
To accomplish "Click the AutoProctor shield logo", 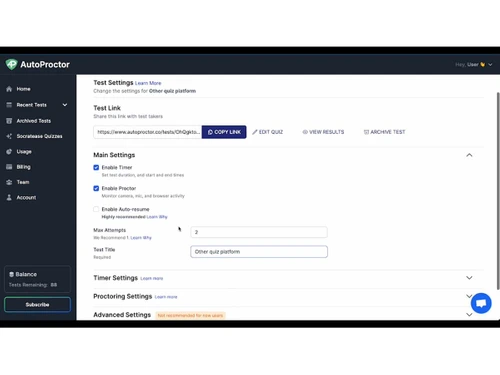I will pos(11,64).
